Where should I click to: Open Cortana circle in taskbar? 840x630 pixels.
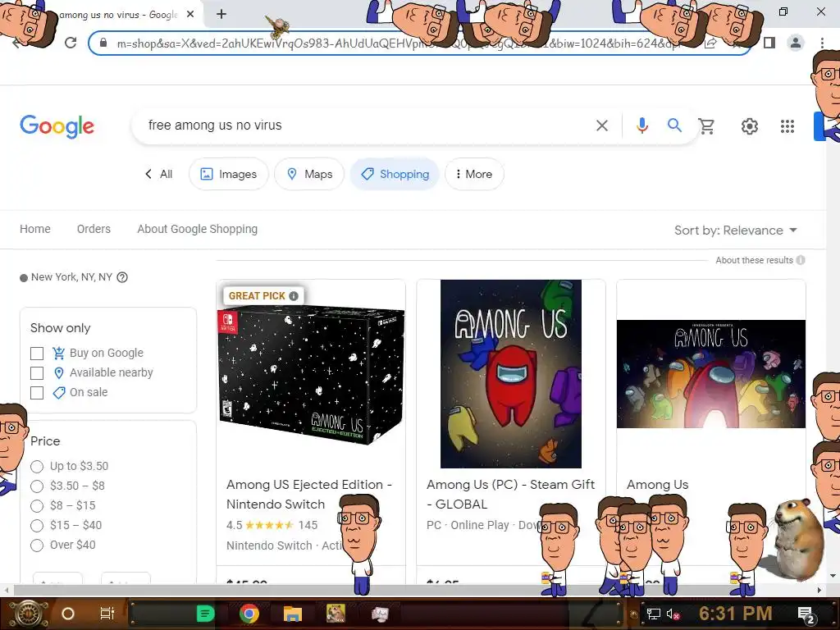[68, 614]
